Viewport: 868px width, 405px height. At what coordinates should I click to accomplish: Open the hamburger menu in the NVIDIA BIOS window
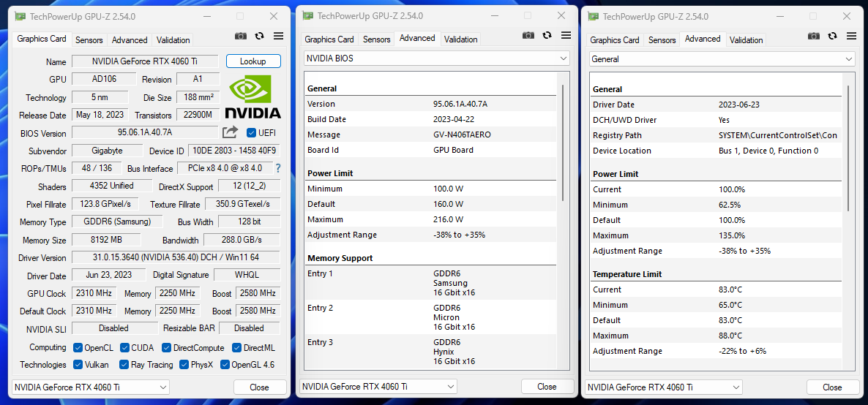pyautogui.click(x=566, y=35)
